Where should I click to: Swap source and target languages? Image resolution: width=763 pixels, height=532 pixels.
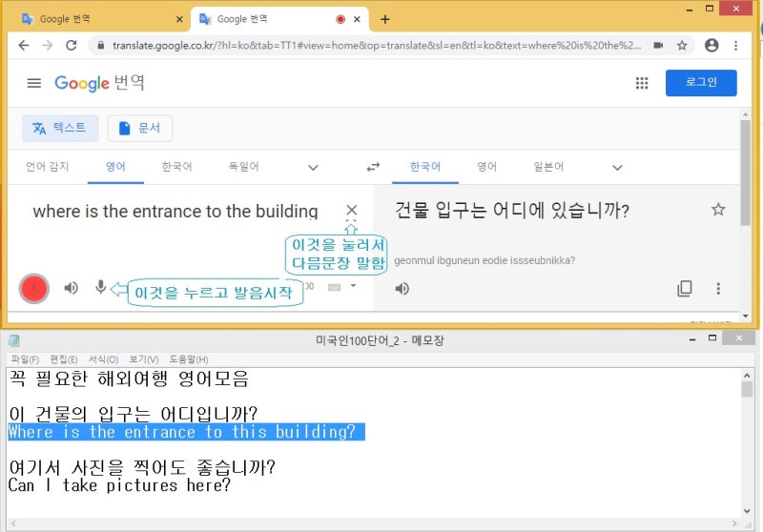(x=373, y=167)
